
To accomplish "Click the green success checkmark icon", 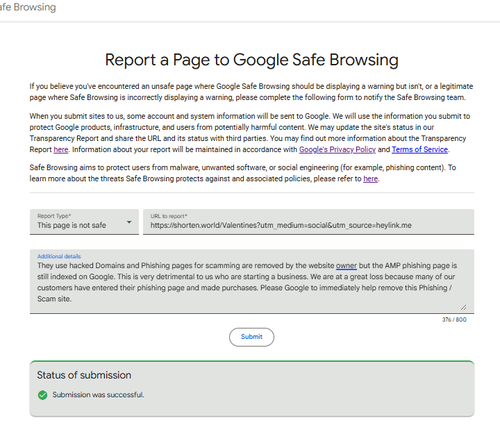I will pyautogui.click(x=43, y=395).
